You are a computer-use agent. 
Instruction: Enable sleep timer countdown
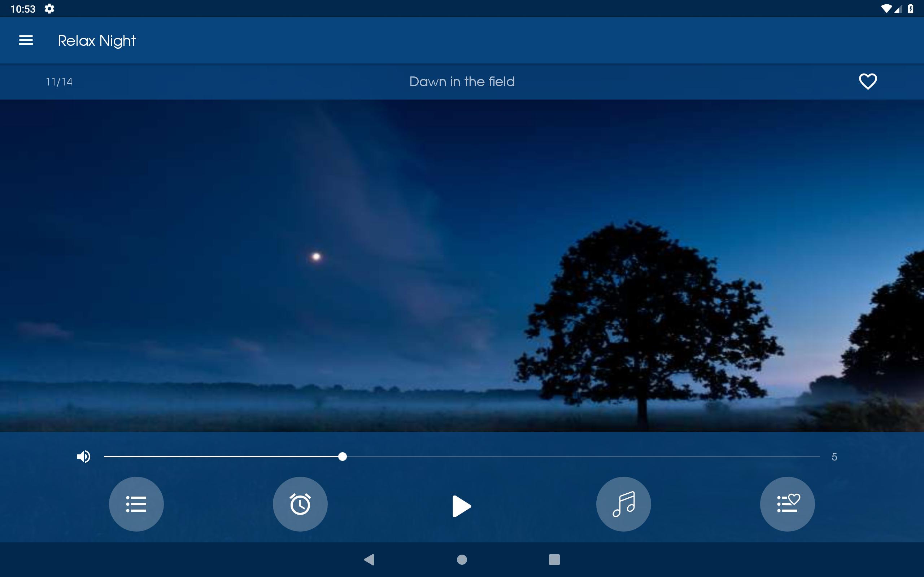[299, 504]
